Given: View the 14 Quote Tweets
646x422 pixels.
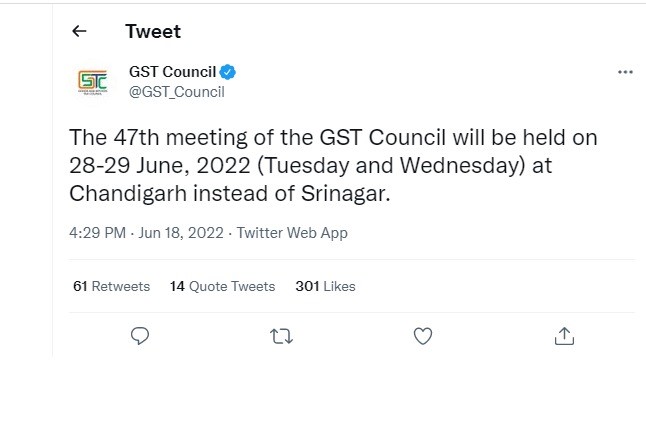Looking at the screenshot, I should tap(222, 286).
